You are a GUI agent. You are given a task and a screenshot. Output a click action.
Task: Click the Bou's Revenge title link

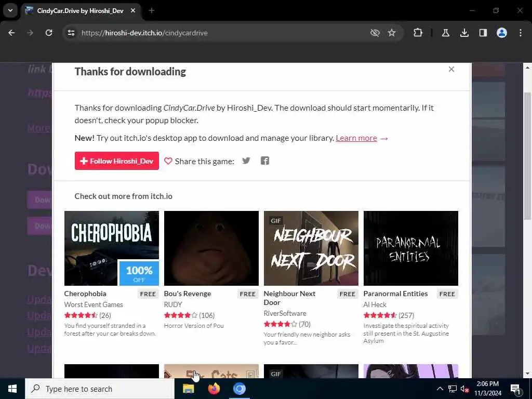pos(187,294)
